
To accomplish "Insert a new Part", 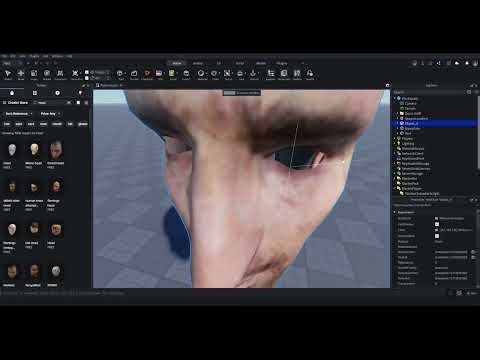I will [120, 74].
